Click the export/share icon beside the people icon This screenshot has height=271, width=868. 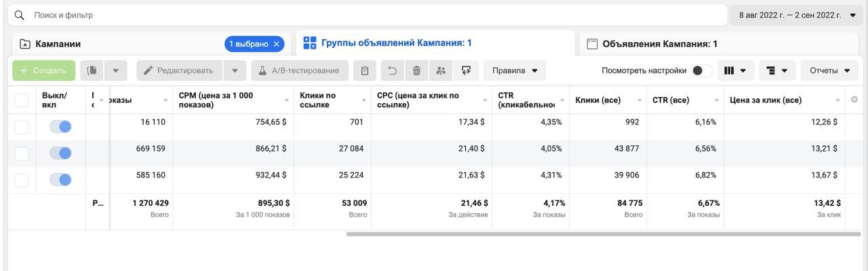point(466,71)
